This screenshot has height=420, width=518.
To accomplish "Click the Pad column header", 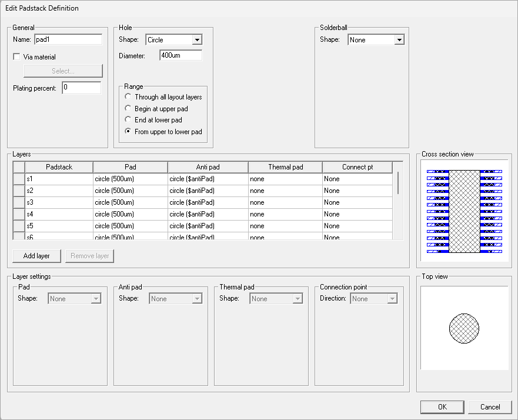I will [x=131, y=167].
